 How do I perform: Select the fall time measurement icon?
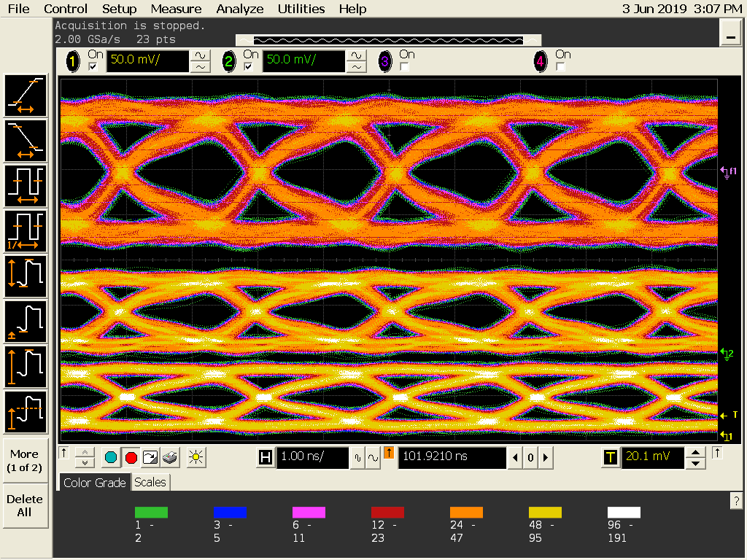click(26, 141)
